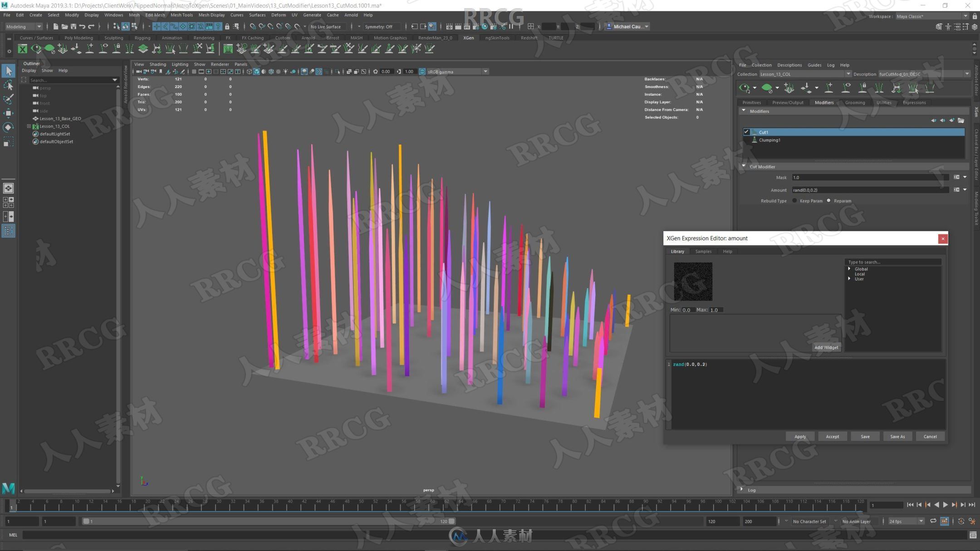Expand Global expressions library tree

[849, 268]
